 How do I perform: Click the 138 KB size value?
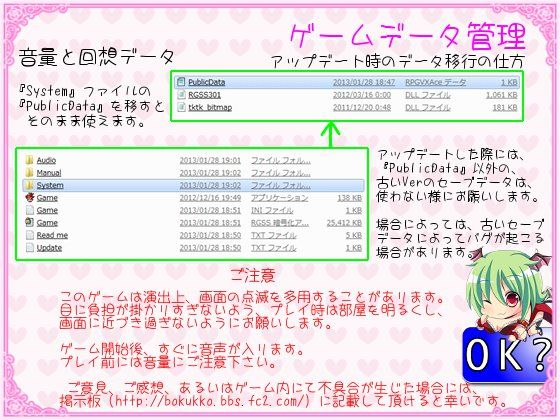tap(350, 198)
